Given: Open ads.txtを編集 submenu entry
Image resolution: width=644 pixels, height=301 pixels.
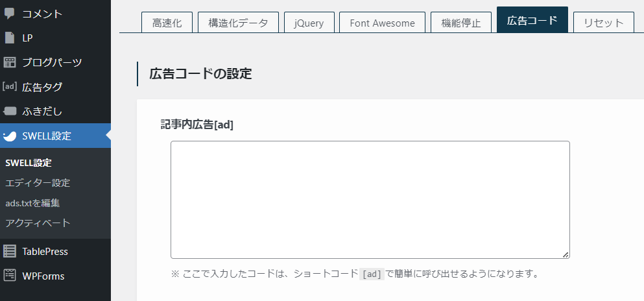Looking at the screenshot, I should (33, 203).
